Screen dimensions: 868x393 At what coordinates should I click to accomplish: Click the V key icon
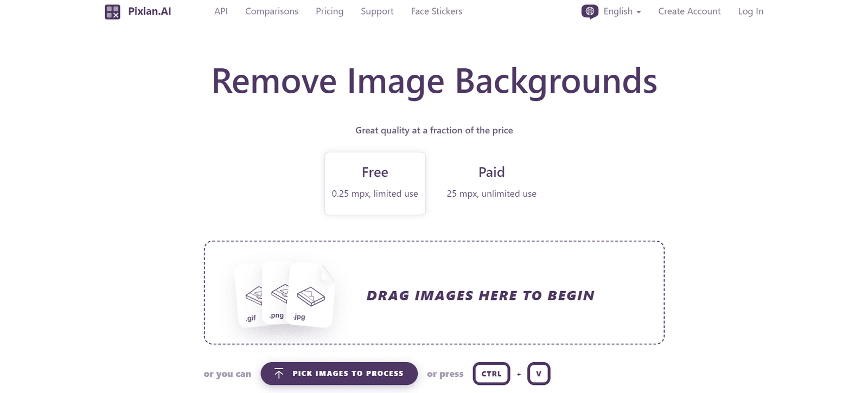(x=539, y=373)
